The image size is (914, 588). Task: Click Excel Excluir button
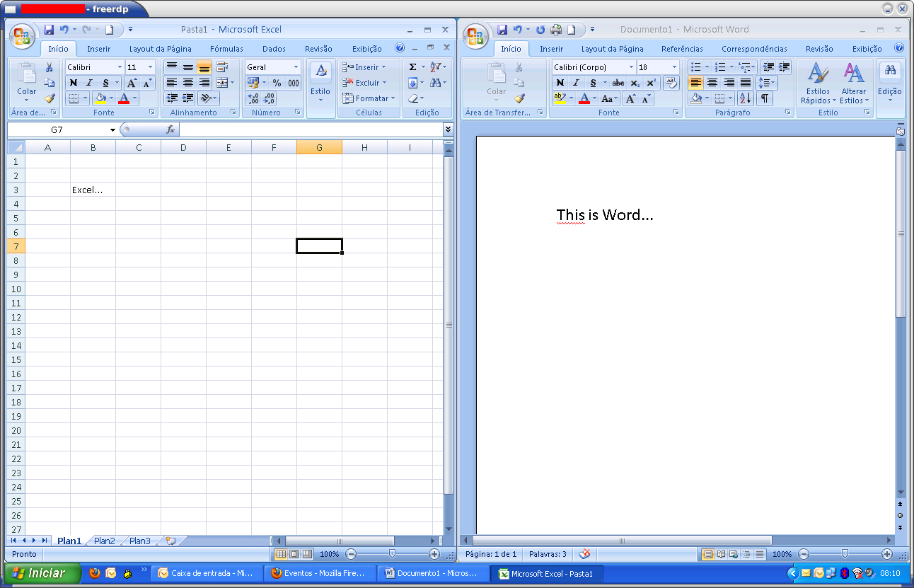pyautogui.click(x=364, y=83)
